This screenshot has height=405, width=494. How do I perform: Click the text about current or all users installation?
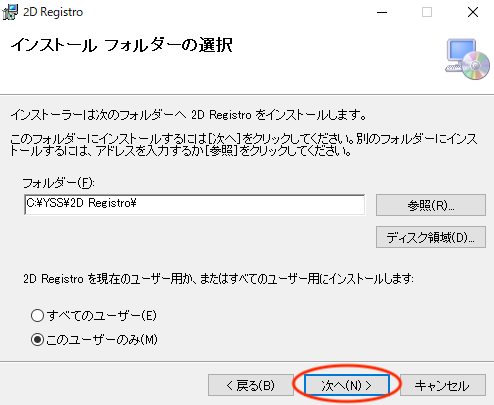point(219,279)
